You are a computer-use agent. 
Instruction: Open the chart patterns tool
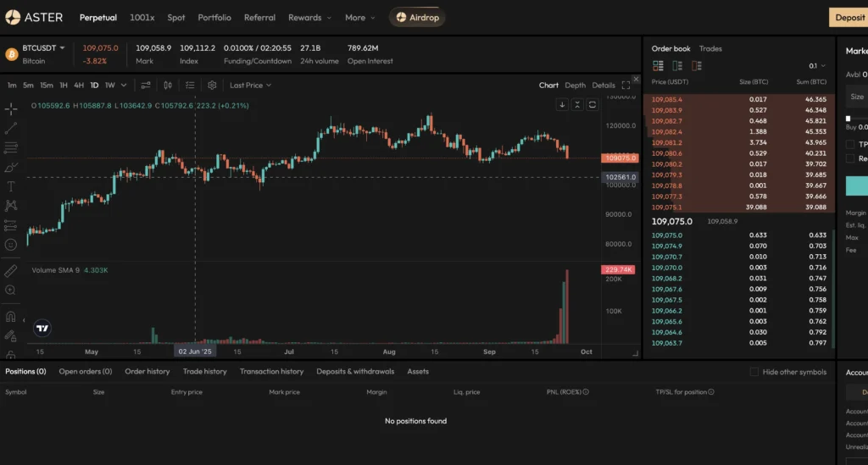(x=10, y=206)
